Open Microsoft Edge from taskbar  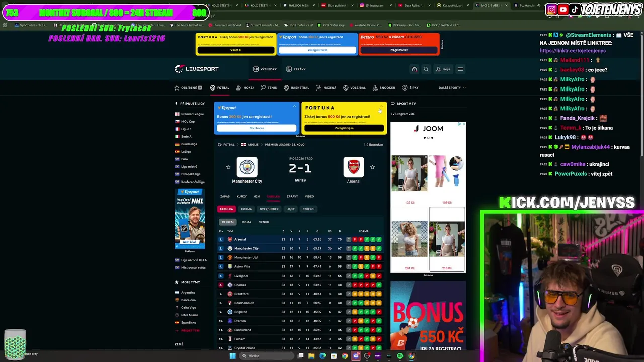[323, 356]
